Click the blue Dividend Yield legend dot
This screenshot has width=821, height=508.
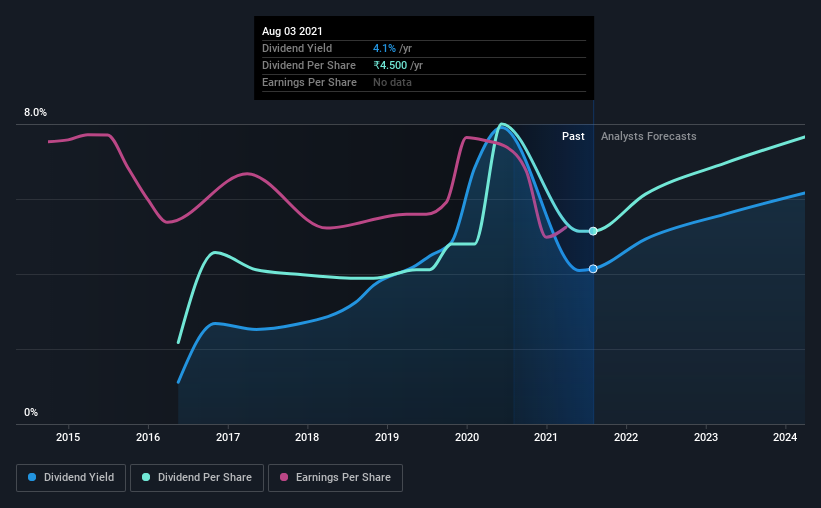(x=32, y=477)
